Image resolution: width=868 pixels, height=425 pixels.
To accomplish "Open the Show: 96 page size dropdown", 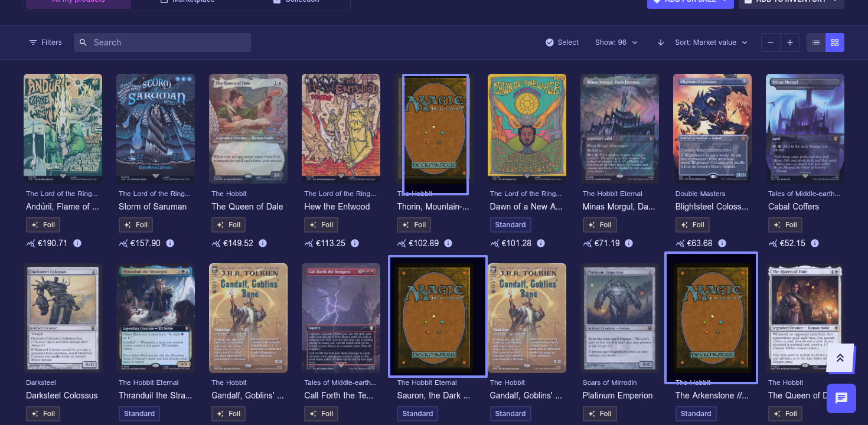I will [616, 42].
